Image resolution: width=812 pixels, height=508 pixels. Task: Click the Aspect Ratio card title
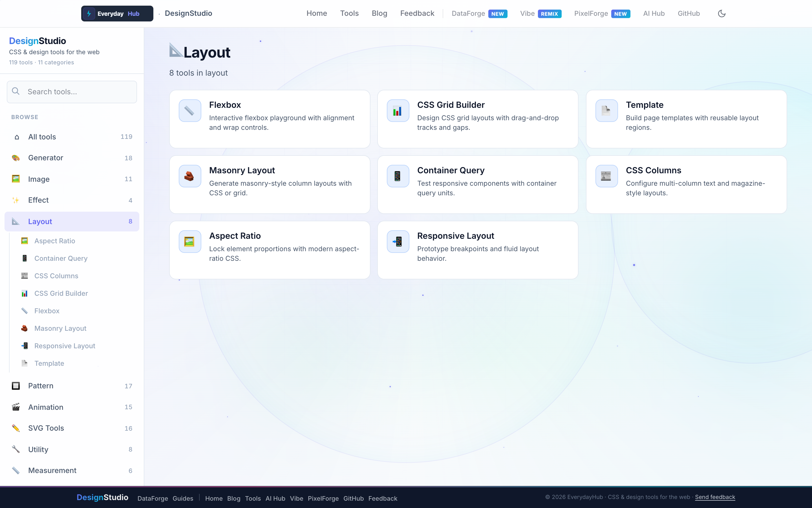point(235,236)
